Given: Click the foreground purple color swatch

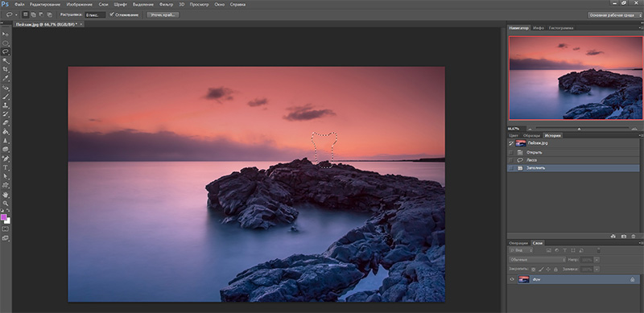Looking at the screenshot, I should (x=4, y=217).
